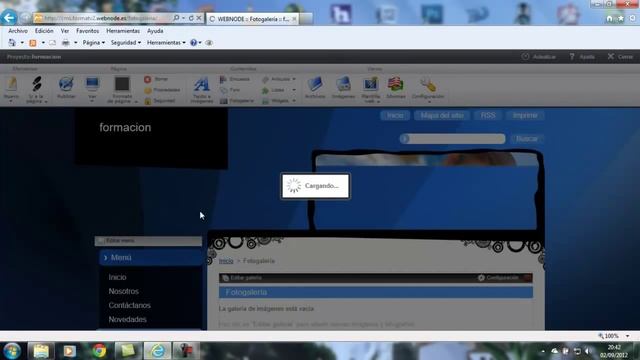
Task: Click the blue help icon in command bar
Action: (193, 42)
